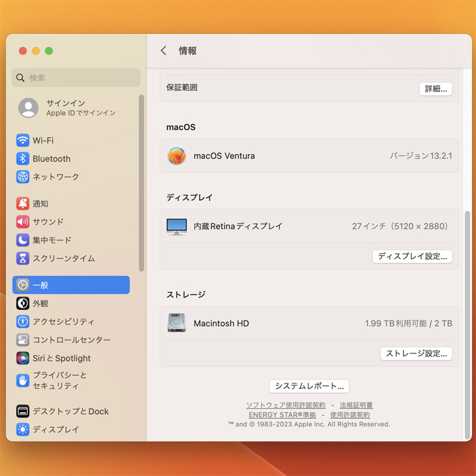Select コントロールセンター sidebar item
The width and height of the screenshot is (476, 476).
coord(71,340)
